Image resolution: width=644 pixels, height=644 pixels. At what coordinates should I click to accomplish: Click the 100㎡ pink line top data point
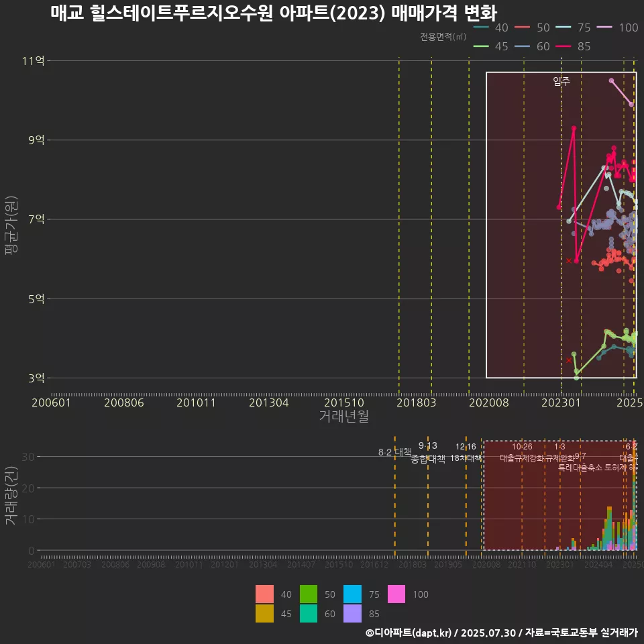(x=611, y=80)
